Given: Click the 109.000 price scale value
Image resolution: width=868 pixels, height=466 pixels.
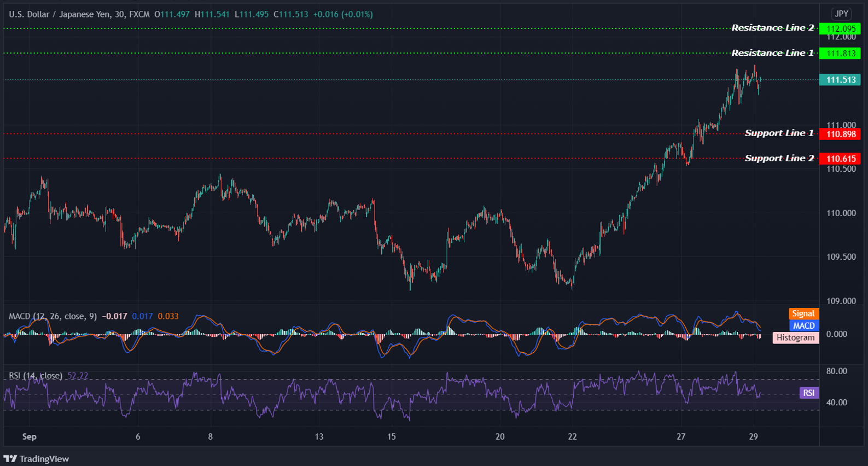Looking at the screenshot, I should [841, 301].
